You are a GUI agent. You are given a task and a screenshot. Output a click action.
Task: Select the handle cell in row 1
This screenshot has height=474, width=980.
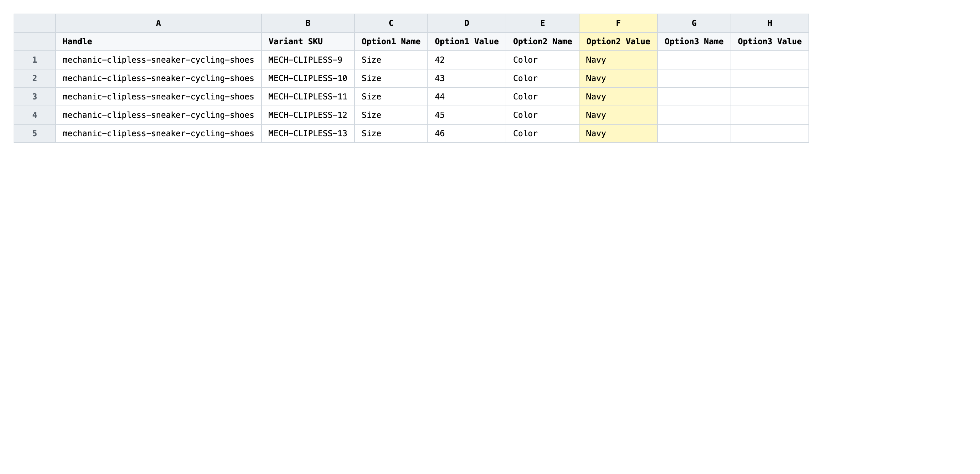click(x=158, y=60)
